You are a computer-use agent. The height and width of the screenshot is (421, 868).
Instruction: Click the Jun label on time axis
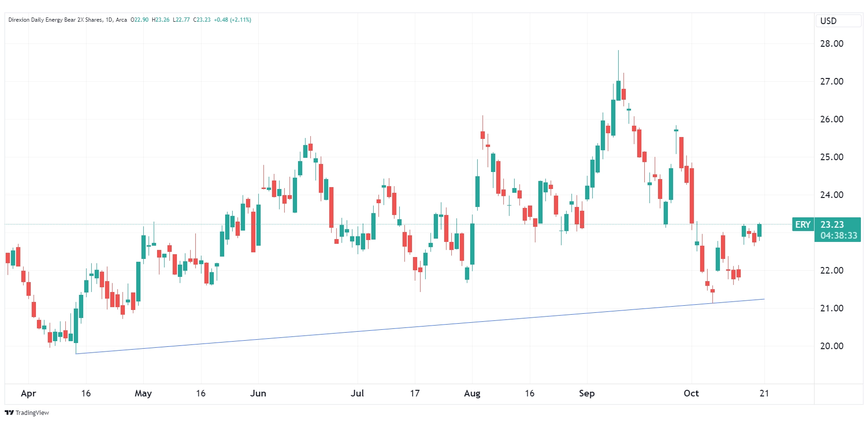click(x=258, y=393)
